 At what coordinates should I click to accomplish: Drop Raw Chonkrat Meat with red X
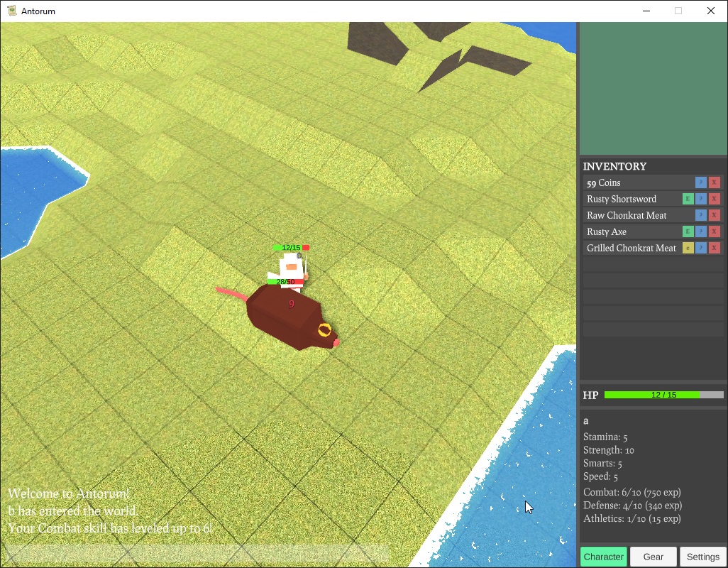click(715, 215)
